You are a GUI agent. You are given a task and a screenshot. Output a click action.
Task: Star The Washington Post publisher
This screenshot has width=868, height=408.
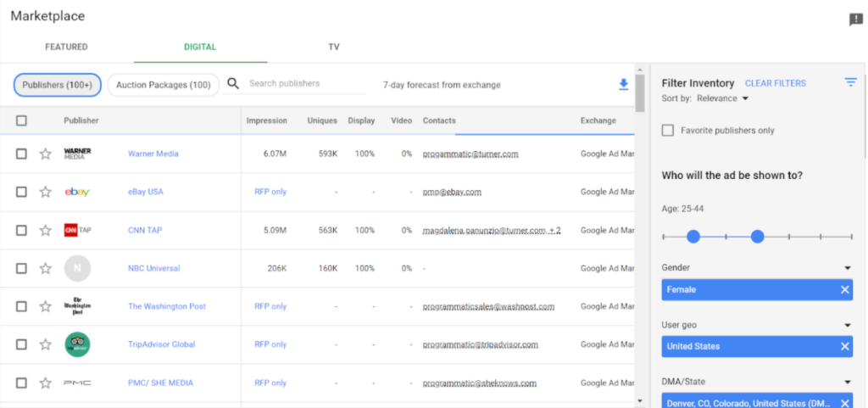[x=46, y=307]
